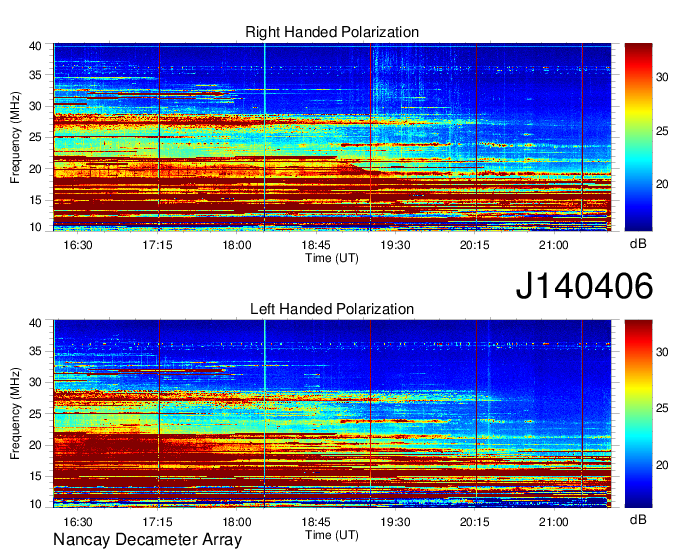Click the 20 MHz tick on Right Handed frequency axis

tap(35, 169)
